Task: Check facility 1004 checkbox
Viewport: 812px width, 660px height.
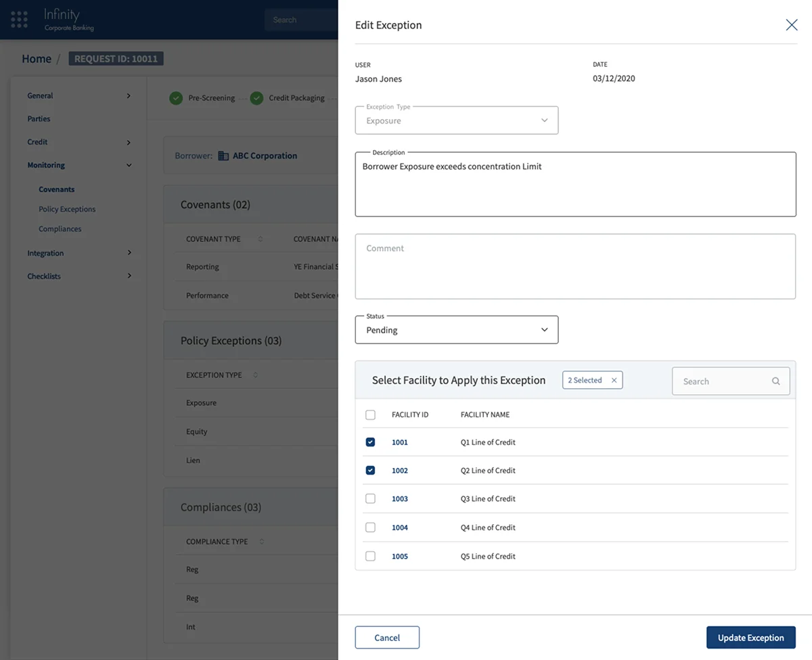Action: (370, 527)
